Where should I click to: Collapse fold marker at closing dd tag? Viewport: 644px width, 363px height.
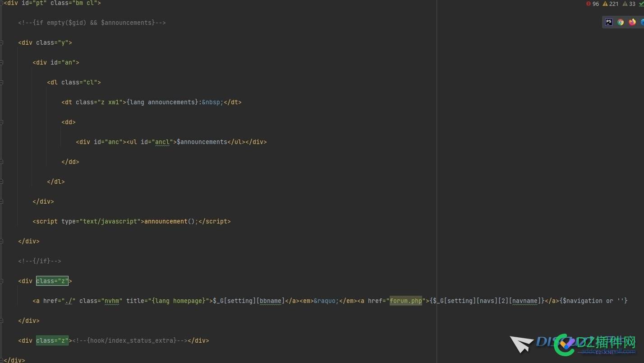pyautogui.click(x=2, y=162)
